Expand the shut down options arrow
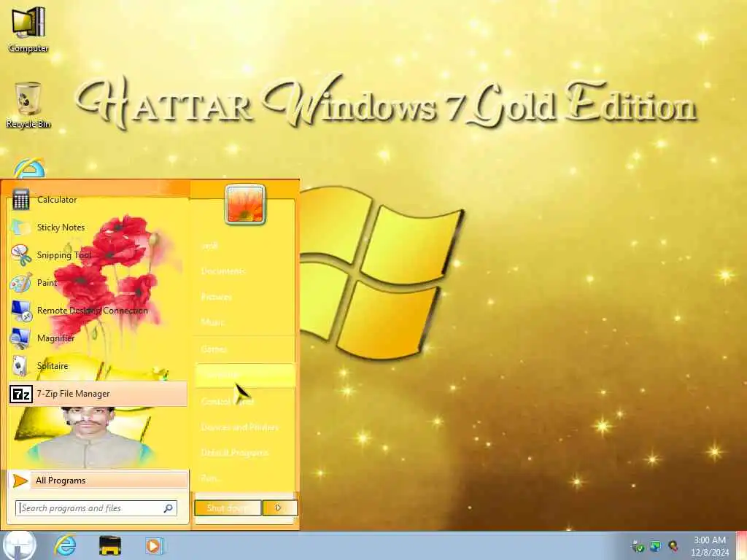 tap(279, 508)
